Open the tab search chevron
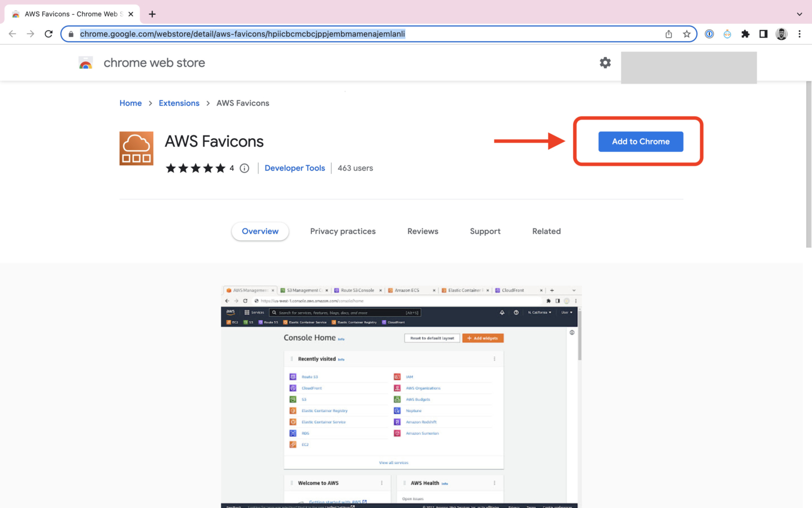This screenshot has width=812, height=508. pos(799,14)
